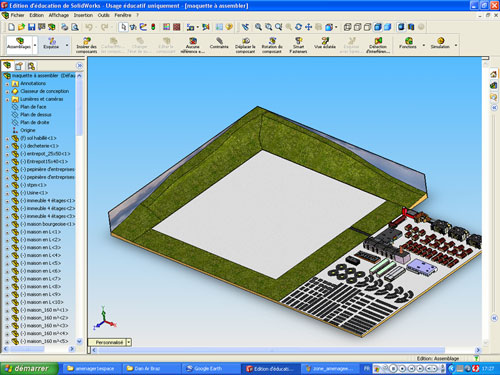Click the Windows démarrer button
The width and height of the screenshot is (500, 375).
[x=29, y=368]
